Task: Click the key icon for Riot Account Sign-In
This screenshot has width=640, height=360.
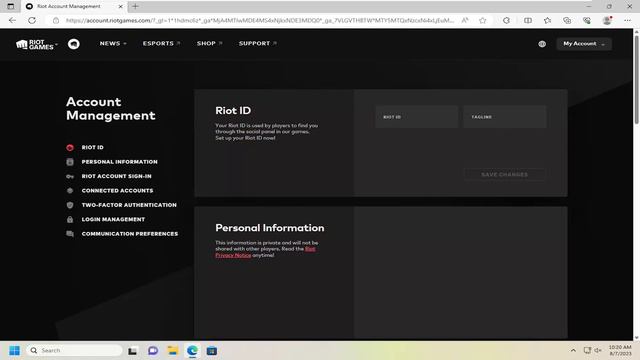Action: (70, 176)
